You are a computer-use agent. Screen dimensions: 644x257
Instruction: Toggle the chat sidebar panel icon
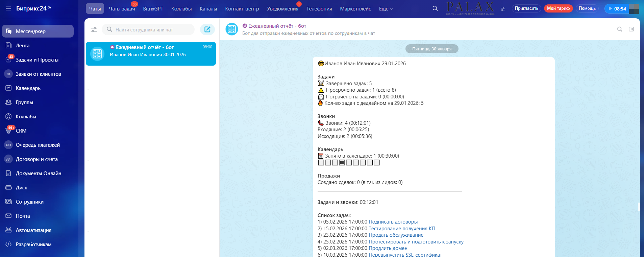[631, 29]
